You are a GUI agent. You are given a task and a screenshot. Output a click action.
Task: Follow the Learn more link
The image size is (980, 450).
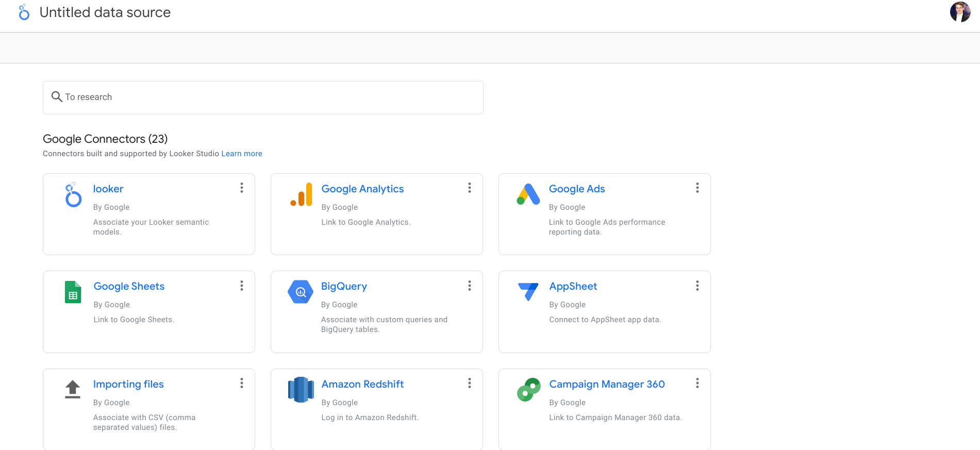coord(242,154)
